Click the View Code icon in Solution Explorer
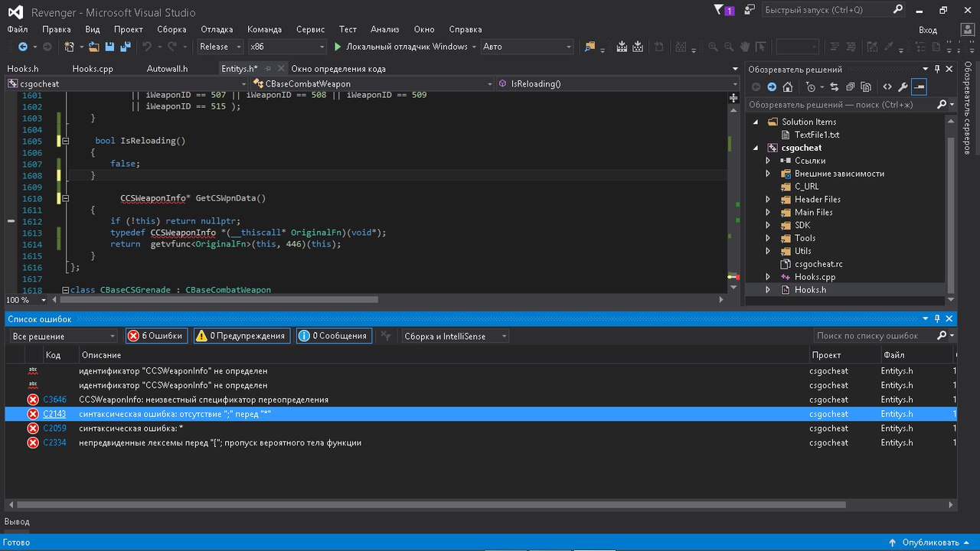Viewport: 980px width, 551px height. [887, 87]
